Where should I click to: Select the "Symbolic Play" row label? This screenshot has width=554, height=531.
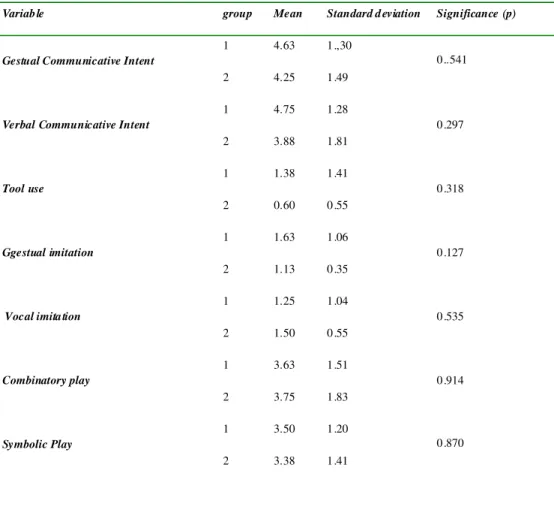[37, 444]
